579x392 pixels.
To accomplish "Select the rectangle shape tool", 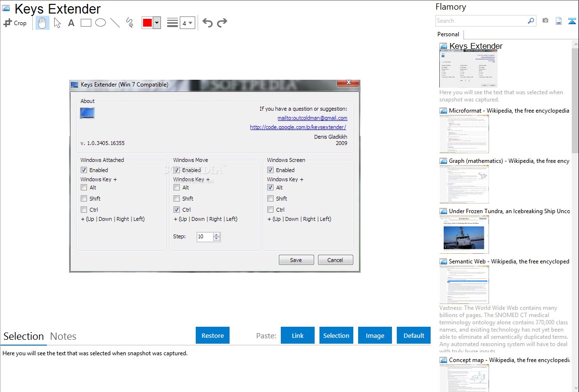I will point(86,23).
